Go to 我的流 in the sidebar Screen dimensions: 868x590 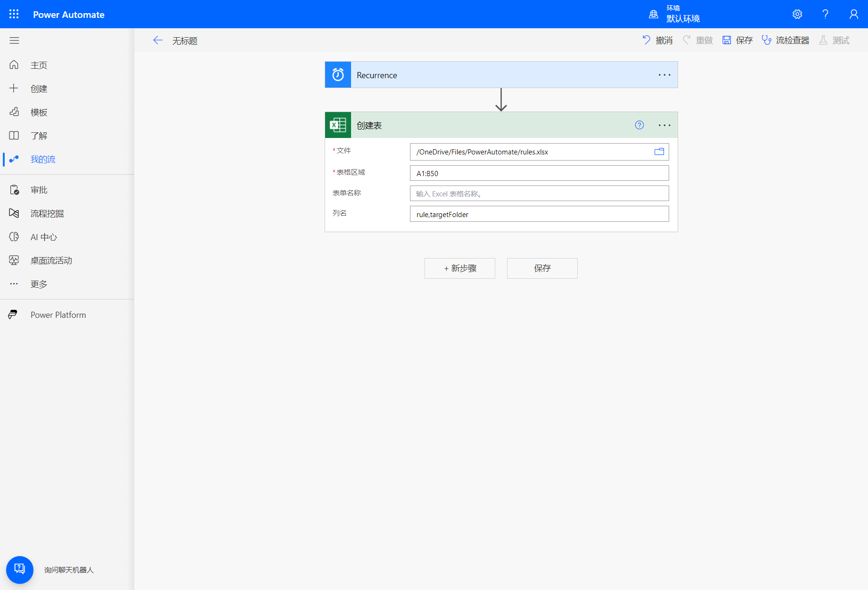coord(42,159)
